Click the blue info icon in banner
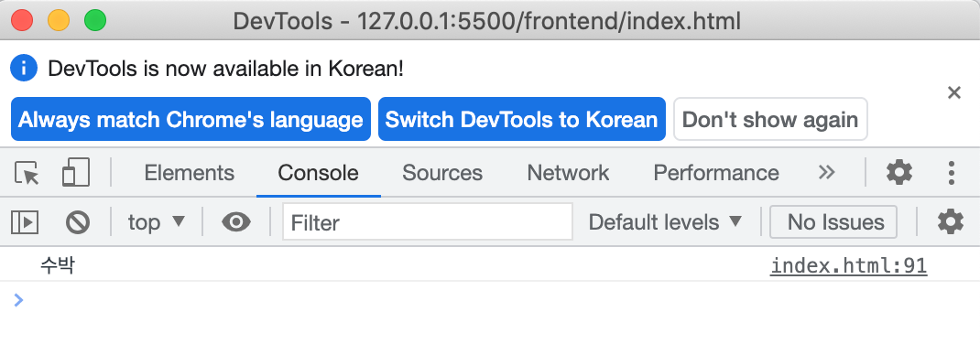Viewport: 980px width, 344px height. click(x=24, y=68)
